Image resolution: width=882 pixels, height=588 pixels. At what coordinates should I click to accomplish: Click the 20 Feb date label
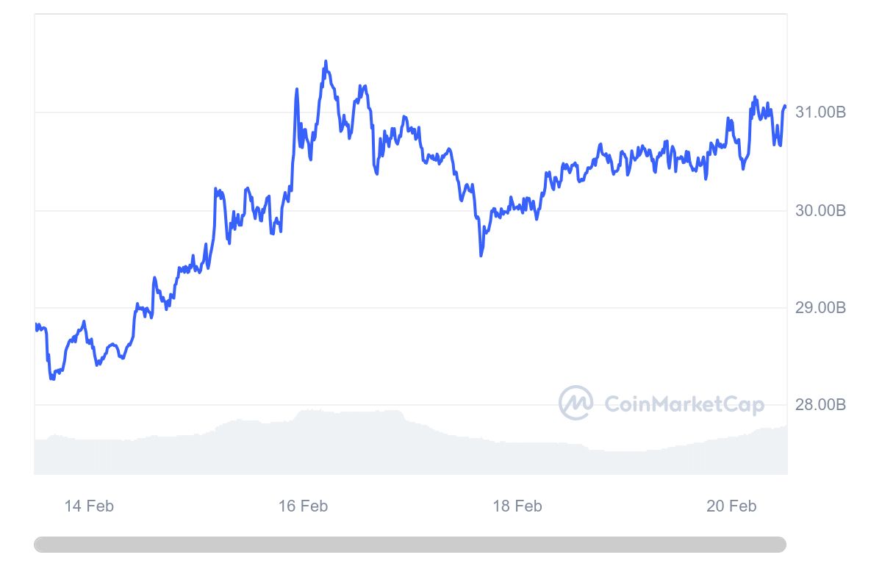(x=731, y=506)
